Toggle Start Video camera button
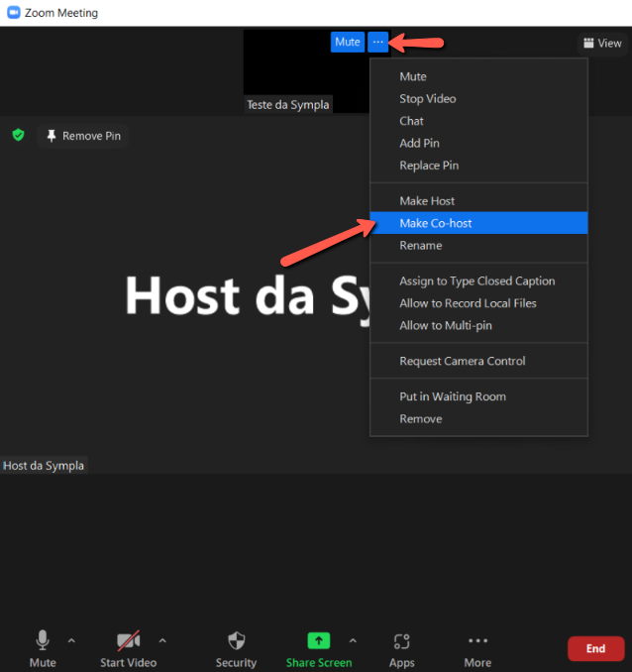Viewport: 632px width, 672px height. [128, 640]
